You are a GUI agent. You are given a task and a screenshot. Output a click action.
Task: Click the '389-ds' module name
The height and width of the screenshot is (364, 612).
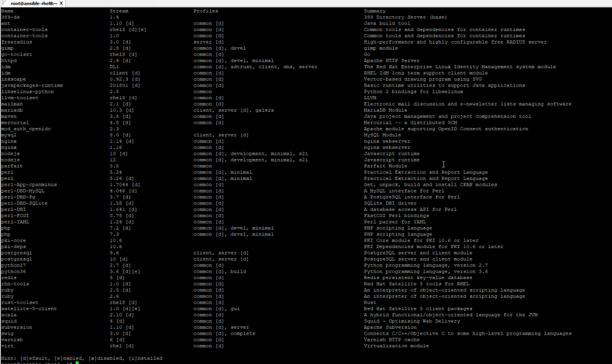[x=11, y=17]
